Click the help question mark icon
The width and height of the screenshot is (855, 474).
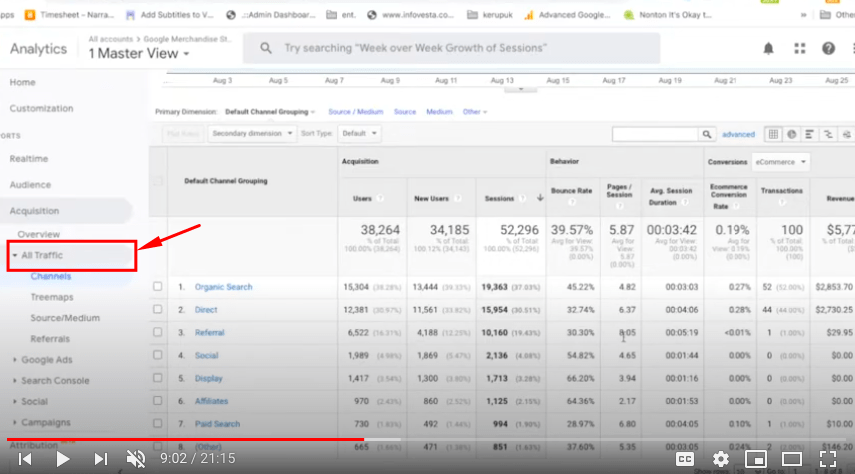[x=828, y=48]
